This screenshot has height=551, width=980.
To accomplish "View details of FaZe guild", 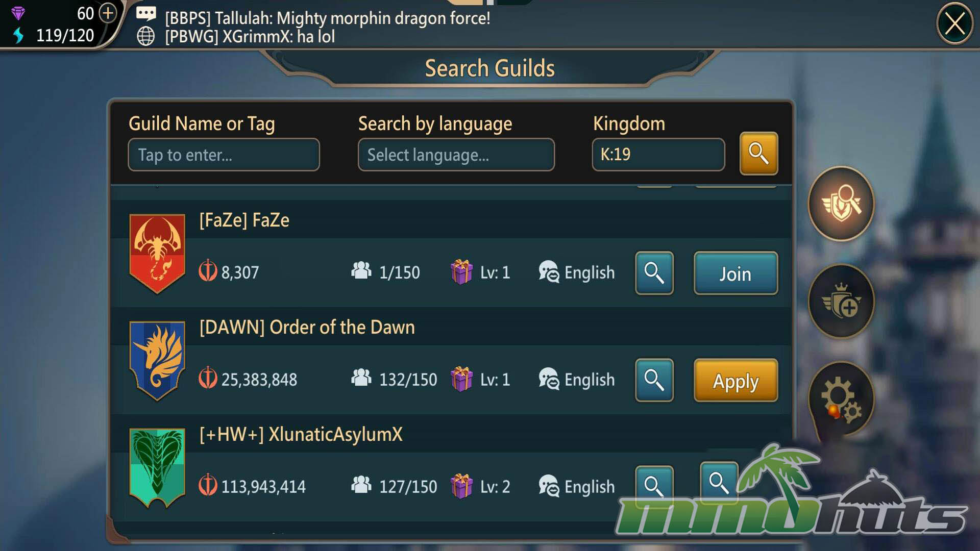I will pyautogui.click(x=654, y=273).
